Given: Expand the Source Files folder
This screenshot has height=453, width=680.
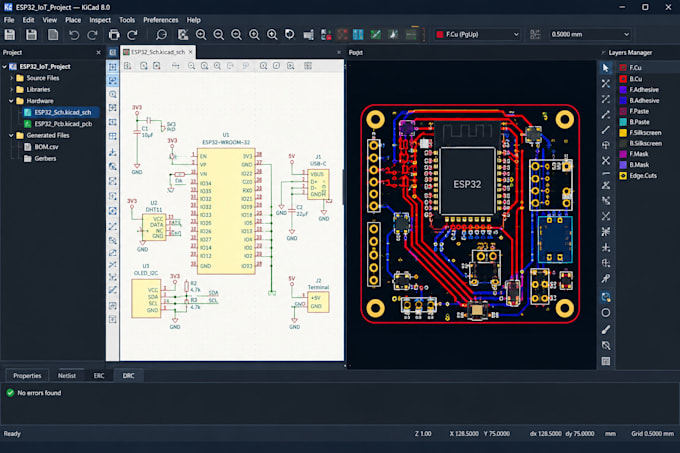Looking at the screenshot, I should pyautogui.click(x=12, y=78).
